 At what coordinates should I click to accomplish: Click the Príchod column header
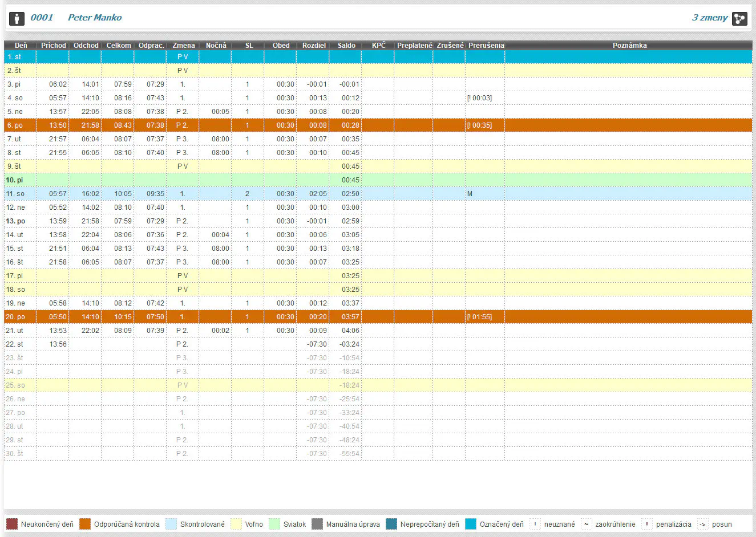[x=53, y=46]
